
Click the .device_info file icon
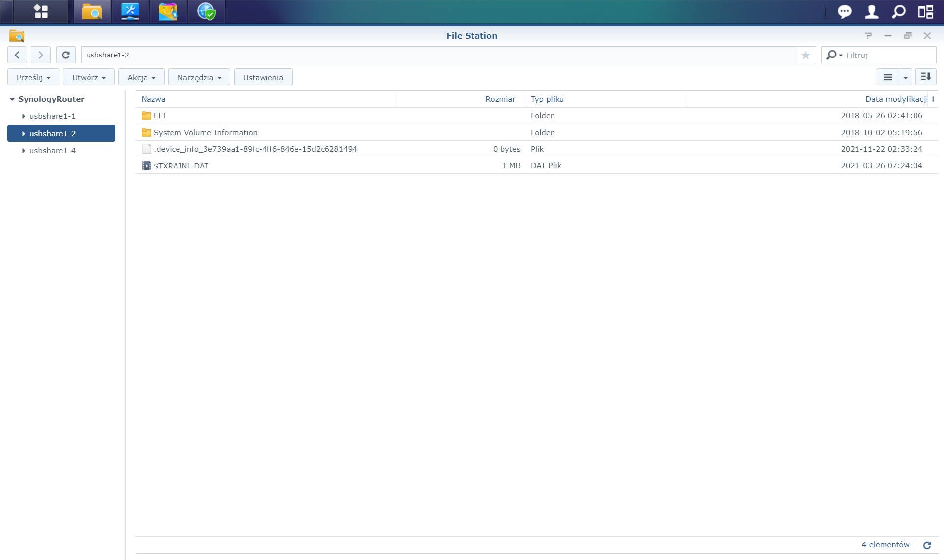pyautogui.click(x=146, y=149)
